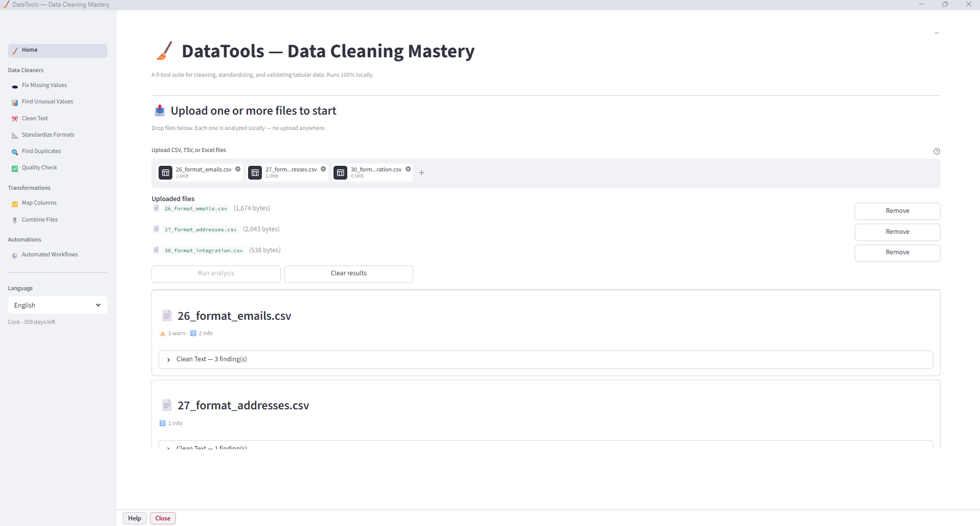The width and height of the screenshot is (980, 526).
Task: Open the Language dropdown showing English
Action: (58, 305)
